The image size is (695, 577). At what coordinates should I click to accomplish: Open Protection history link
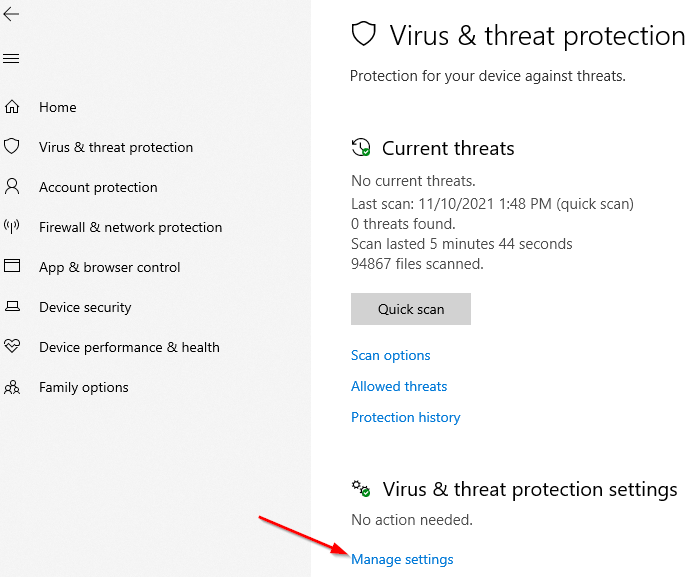coord(406,417)
